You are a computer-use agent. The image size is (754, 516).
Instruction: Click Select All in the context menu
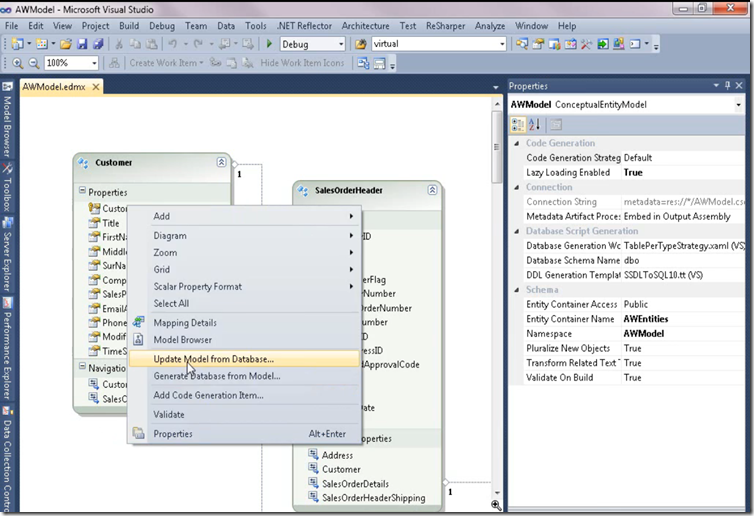pos(244,303)
